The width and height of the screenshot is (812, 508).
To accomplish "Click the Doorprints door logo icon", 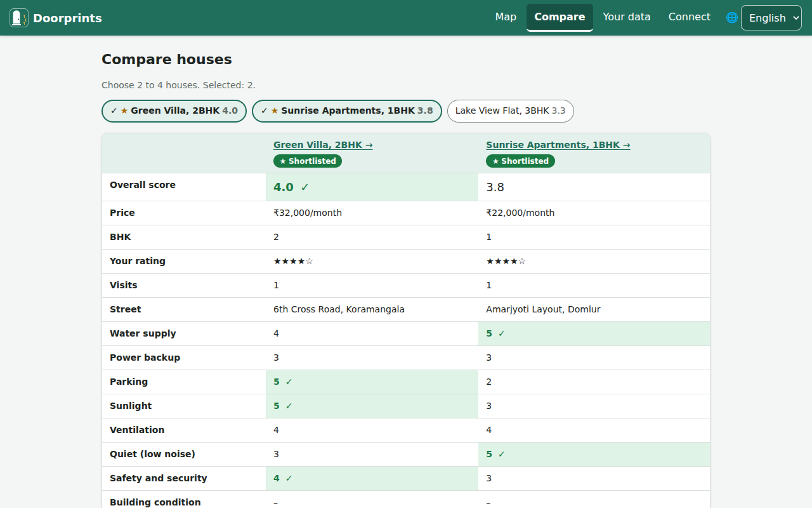I will click(x=19, y=18).
